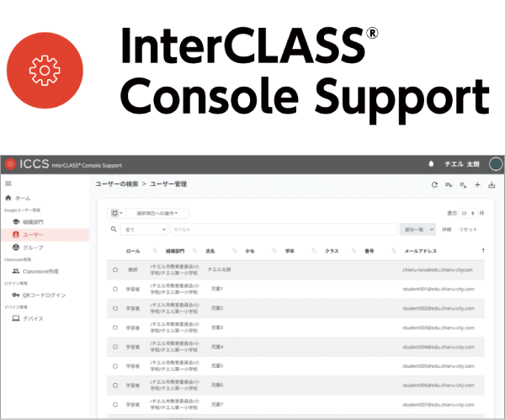Click the magnifier search icon
Image resolution: width=505 pixels, height=420 pixels.
pyautogui.click(x=114, y=229)
